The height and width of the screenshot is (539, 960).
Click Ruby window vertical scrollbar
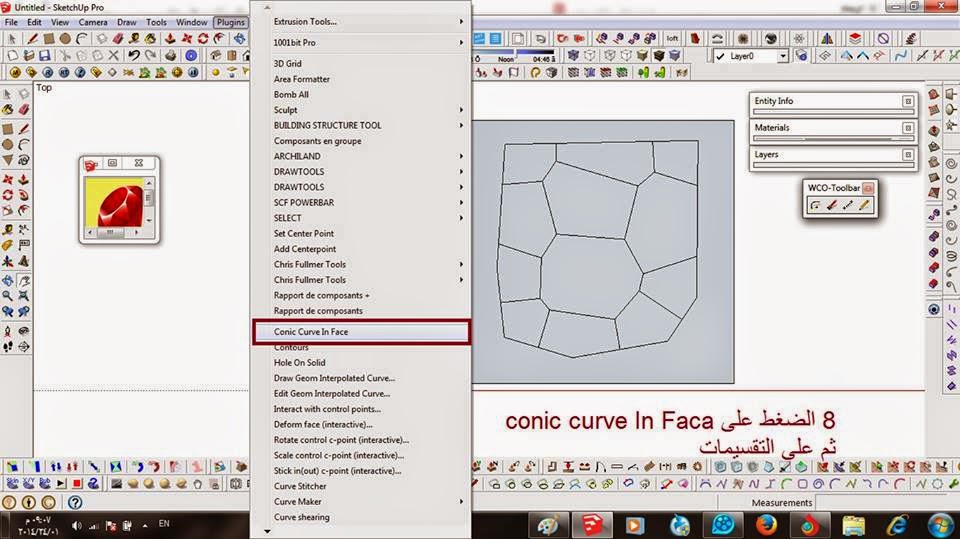[148, 202]
